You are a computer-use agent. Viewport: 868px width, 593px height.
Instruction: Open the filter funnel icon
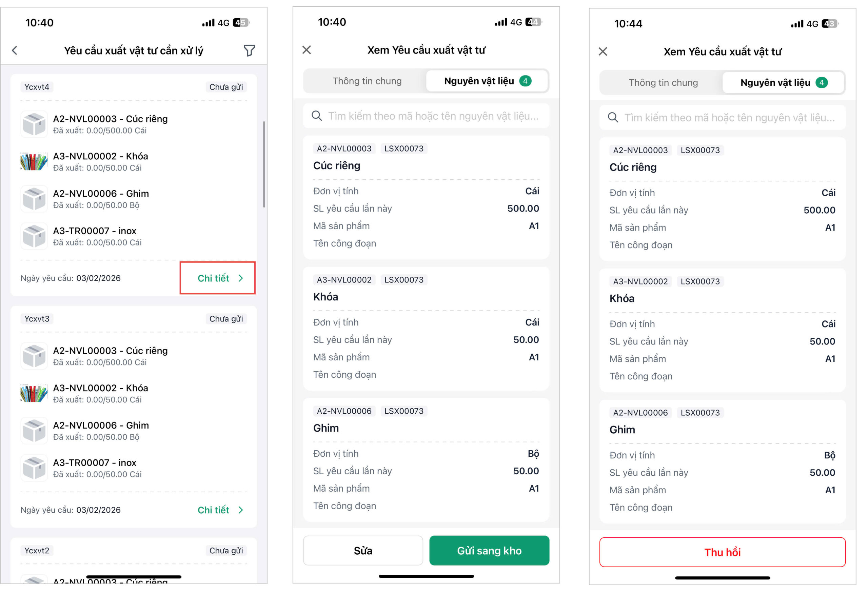pos(249,51)
